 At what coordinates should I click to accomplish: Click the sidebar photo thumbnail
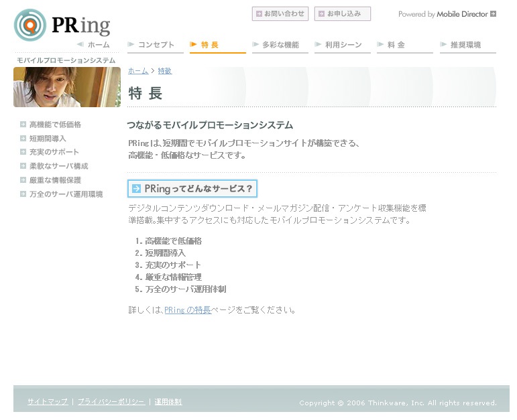67,87
